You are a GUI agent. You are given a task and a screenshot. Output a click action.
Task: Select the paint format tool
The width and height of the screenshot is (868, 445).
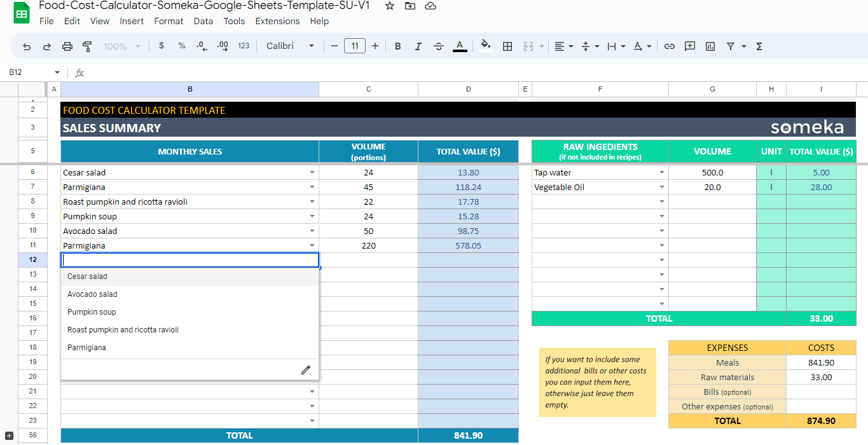pyautogui.click(x=86, y=46)
